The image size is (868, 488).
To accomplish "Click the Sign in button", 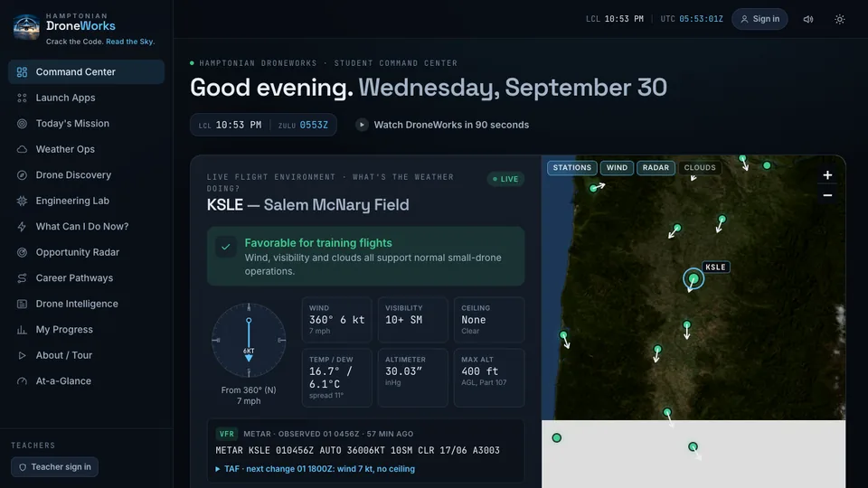I will (x=759, y=19).
